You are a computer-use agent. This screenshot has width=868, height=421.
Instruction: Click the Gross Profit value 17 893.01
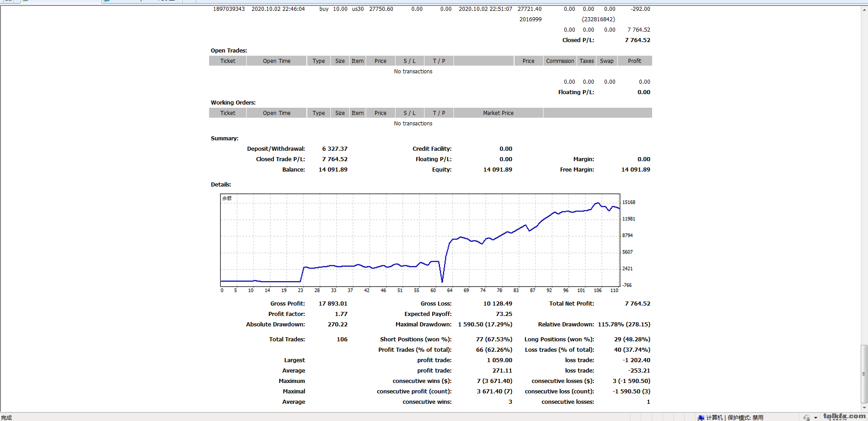[x=333, y=304]
